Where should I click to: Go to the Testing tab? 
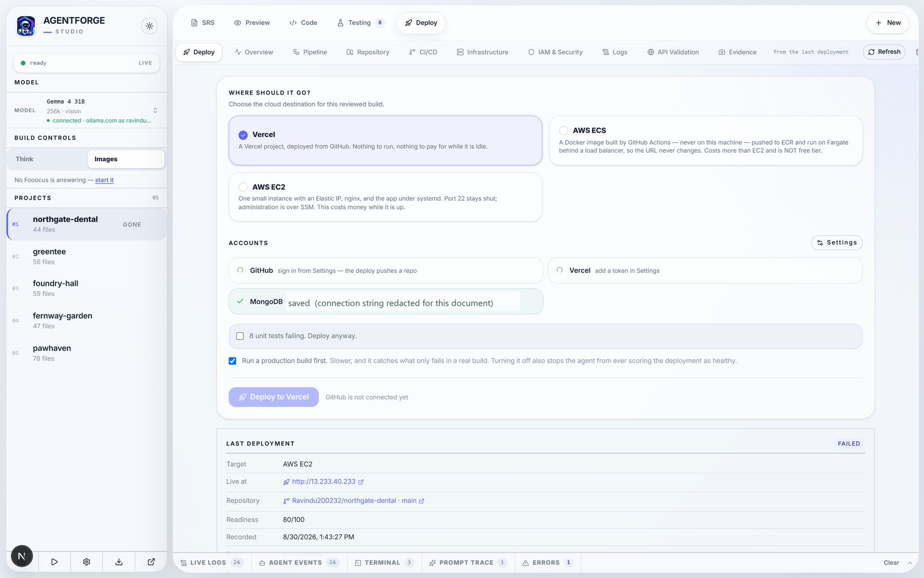pyautogui.click(x=360, y=23)
